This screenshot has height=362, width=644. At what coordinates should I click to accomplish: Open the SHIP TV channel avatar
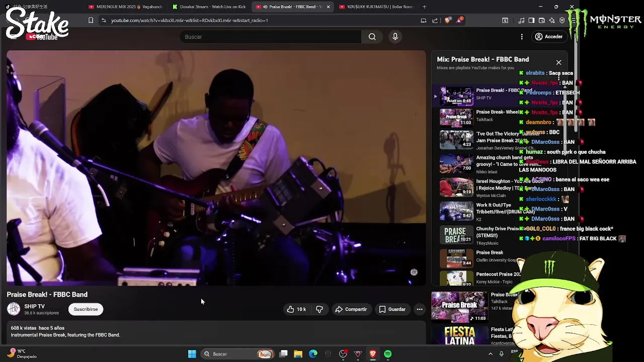tap(14, 309)
